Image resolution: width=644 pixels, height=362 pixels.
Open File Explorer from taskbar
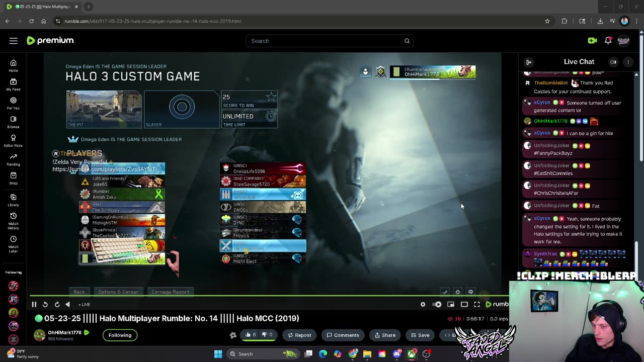click(367, 354)
